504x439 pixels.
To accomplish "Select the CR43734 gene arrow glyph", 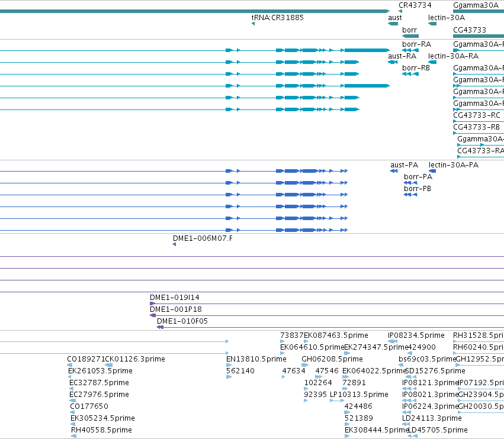I will coord(400,11).
